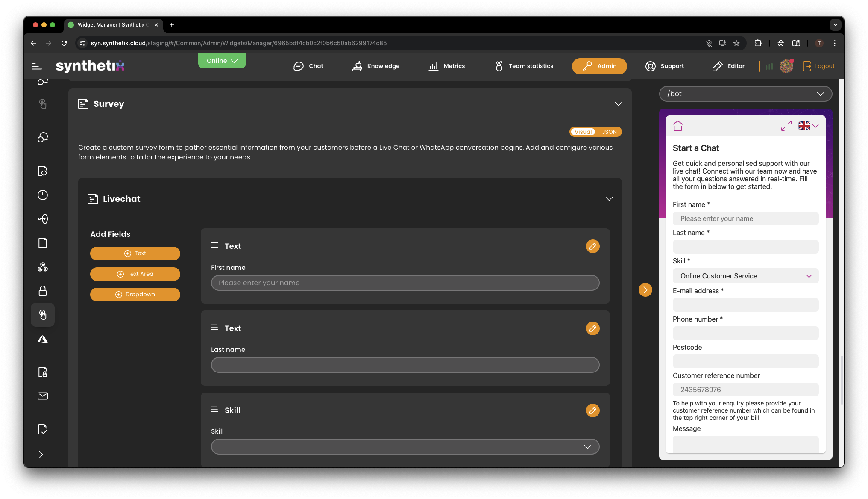
Task: Edit the Skill field with pencil icon
Action: click(x=592, y=410)
